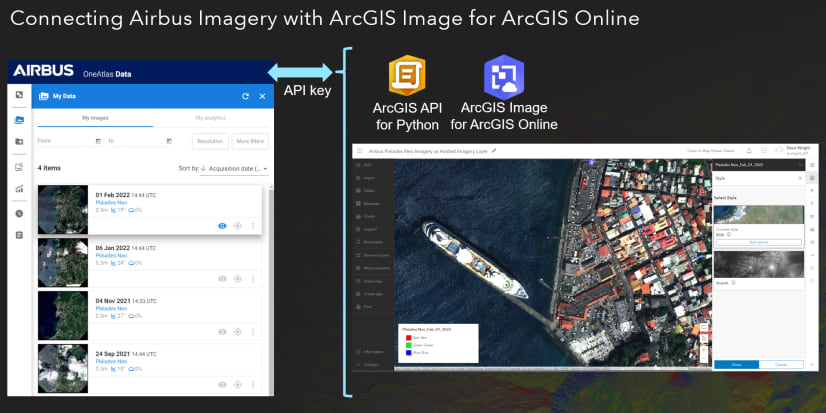The height and width of the screenshot is (413, 826).
Task: Select the 04 Nov 2021 image thumbnail
Action: coord(63,316)
